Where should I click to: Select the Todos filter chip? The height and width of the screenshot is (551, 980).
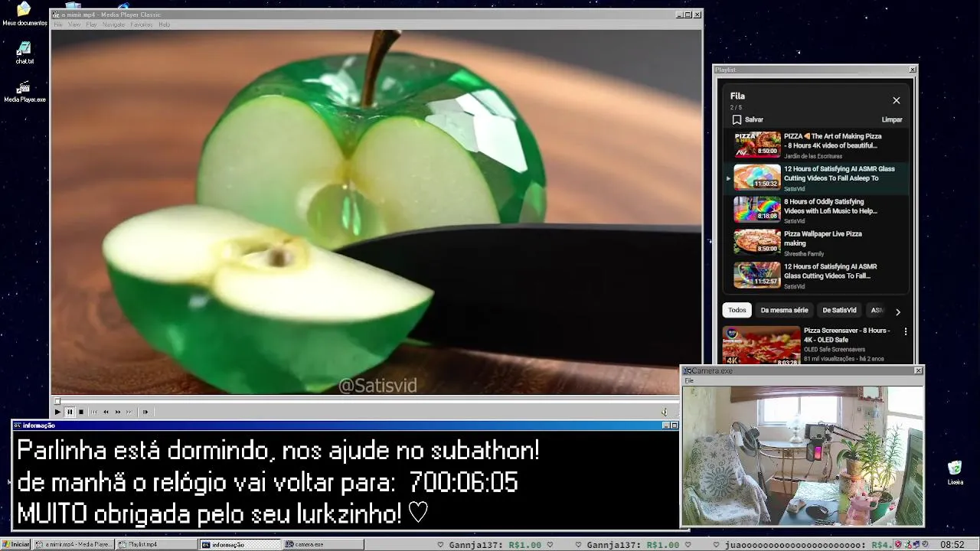click(x=737, y=310)
